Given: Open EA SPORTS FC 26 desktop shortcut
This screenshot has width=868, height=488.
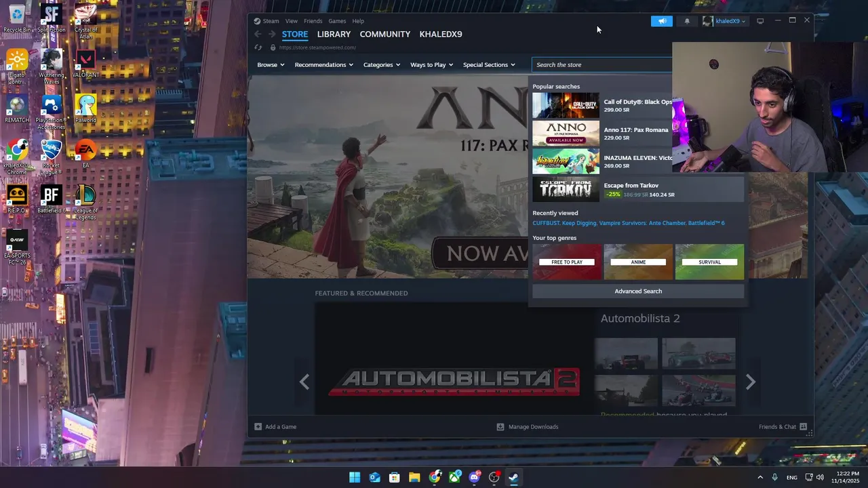Looking at the screenshot, I should (x=17, y=247).
